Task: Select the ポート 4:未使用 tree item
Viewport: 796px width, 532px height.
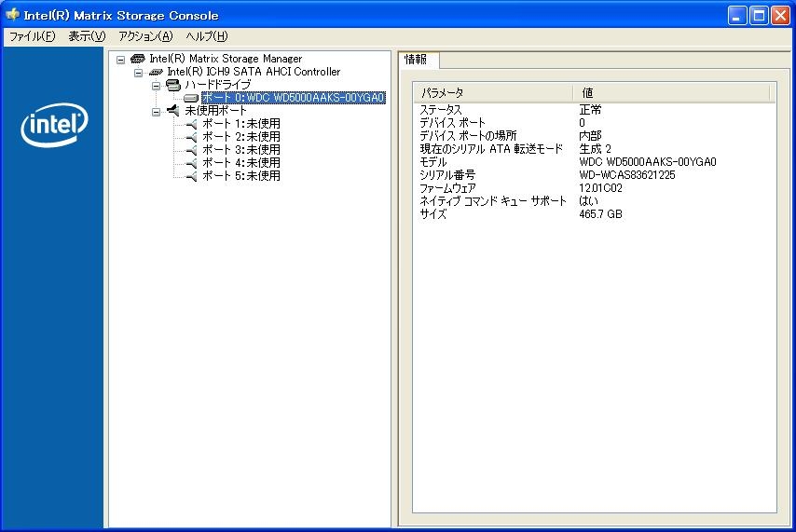Action: [x=241, y=163]
